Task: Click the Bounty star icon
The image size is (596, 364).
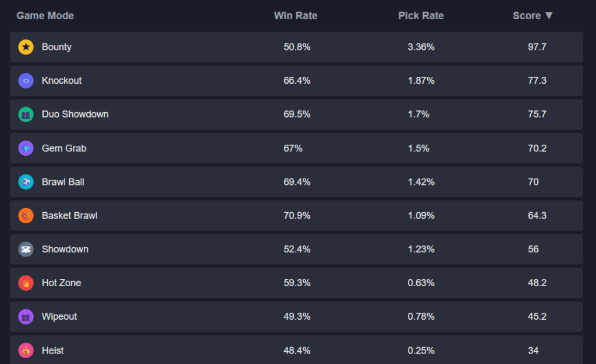Action: tap(26, 47)
